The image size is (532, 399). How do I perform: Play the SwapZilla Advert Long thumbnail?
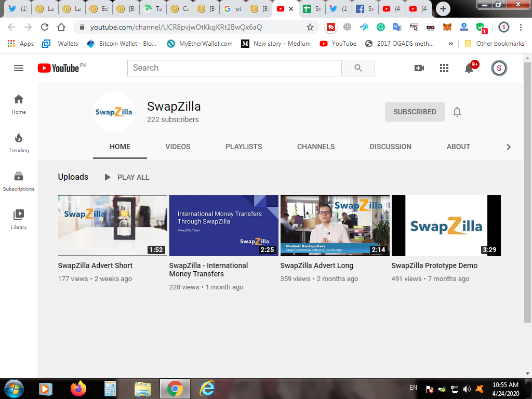[x=335, y=225]
